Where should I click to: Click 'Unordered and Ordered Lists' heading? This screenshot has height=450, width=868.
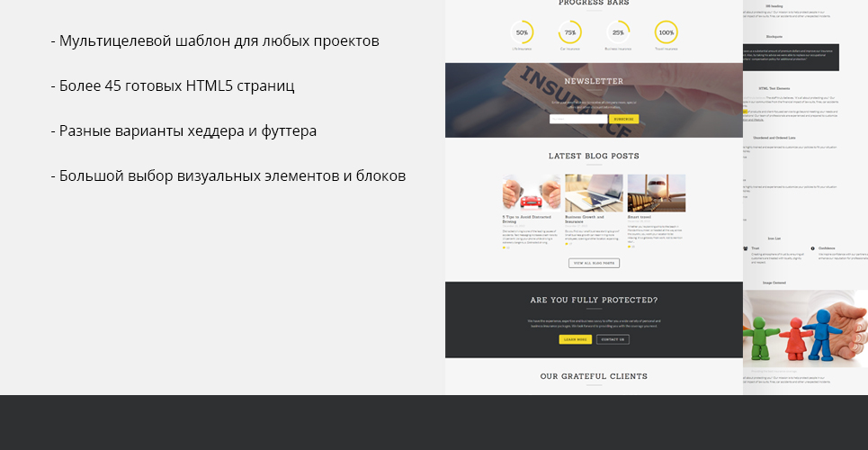pyautogui.click(x=774, y=138)
